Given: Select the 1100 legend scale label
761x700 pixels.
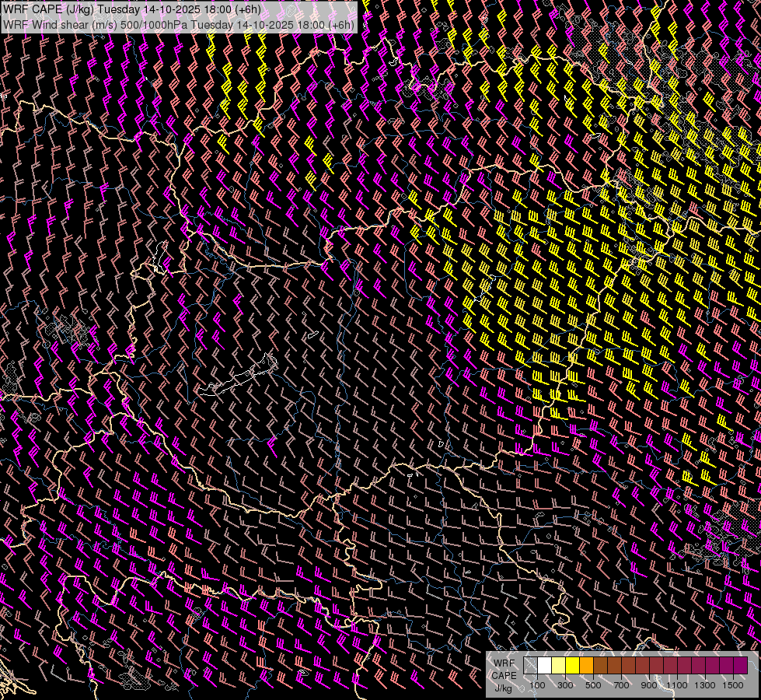Looking at the screenshot, I should (x=678, y=685).
